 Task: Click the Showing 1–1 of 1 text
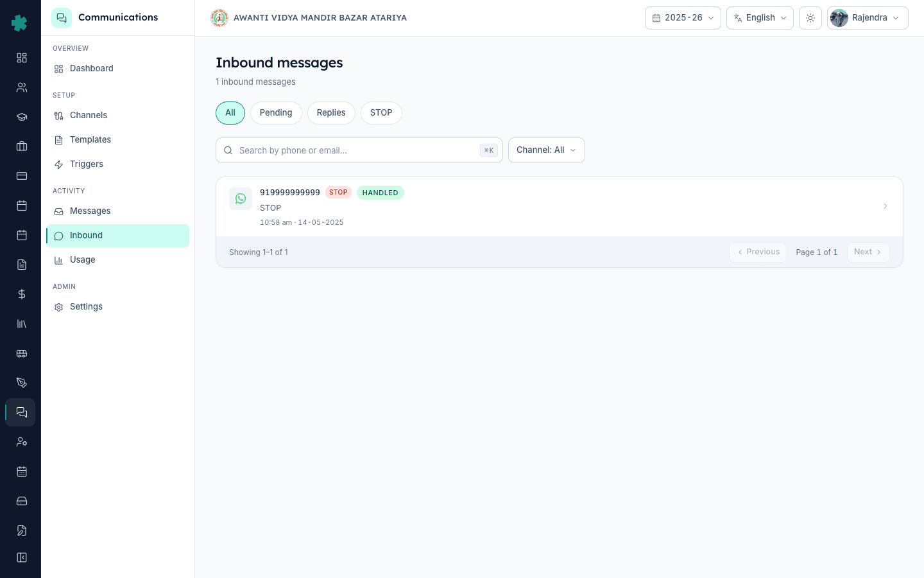click(x=259, y=252)
